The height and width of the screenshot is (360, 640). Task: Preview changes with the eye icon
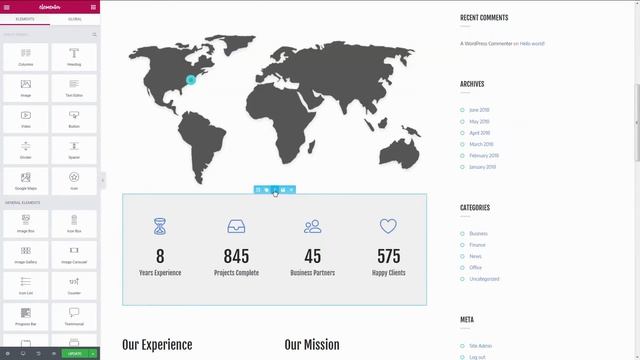(x=54, y=353)
